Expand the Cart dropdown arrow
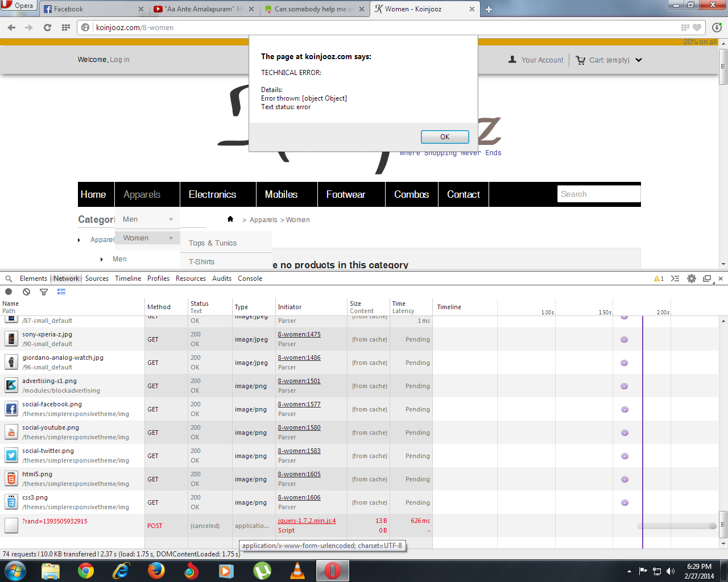 pos(639,60)
